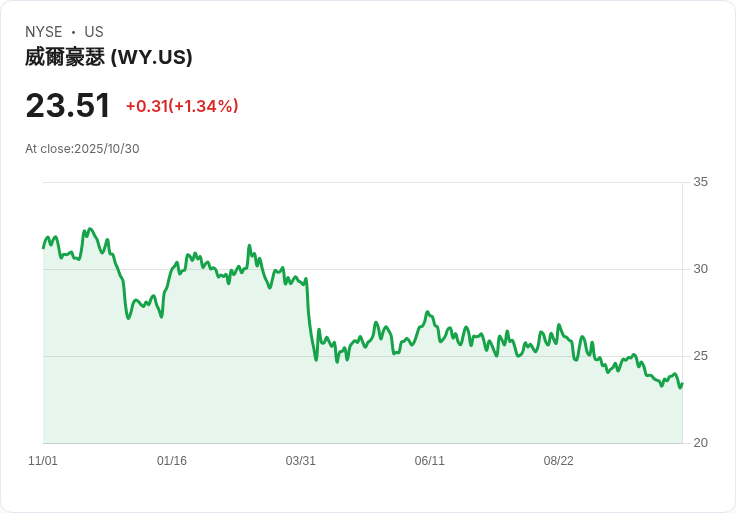Click the 06/11 date axis label

click(x=429, y=461)
